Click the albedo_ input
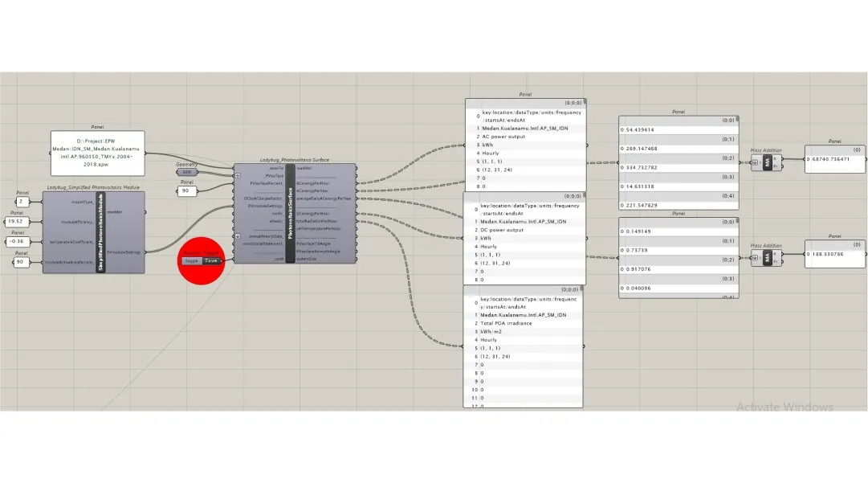 [276, 221]
